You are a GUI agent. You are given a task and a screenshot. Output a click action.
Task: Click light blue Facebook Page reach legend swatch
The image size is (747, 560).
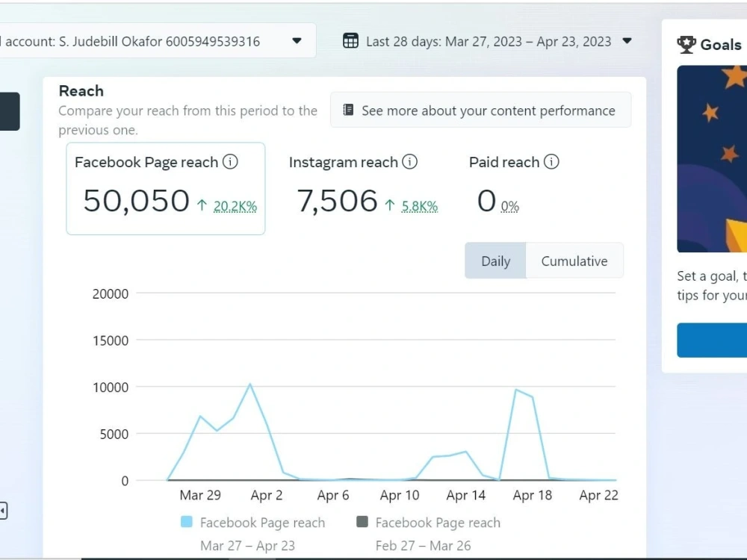pos(187,522)
